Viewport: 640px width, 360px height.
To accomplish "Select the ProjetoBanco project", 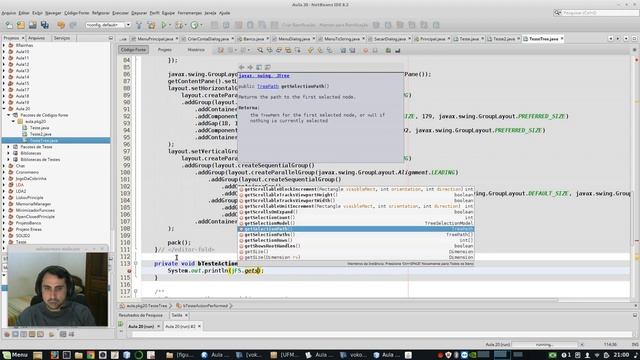I will tap(28, 223).
